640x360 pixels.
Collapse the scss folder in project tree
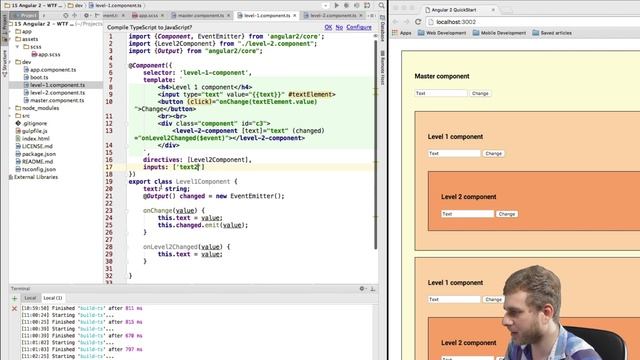point(18,47)
